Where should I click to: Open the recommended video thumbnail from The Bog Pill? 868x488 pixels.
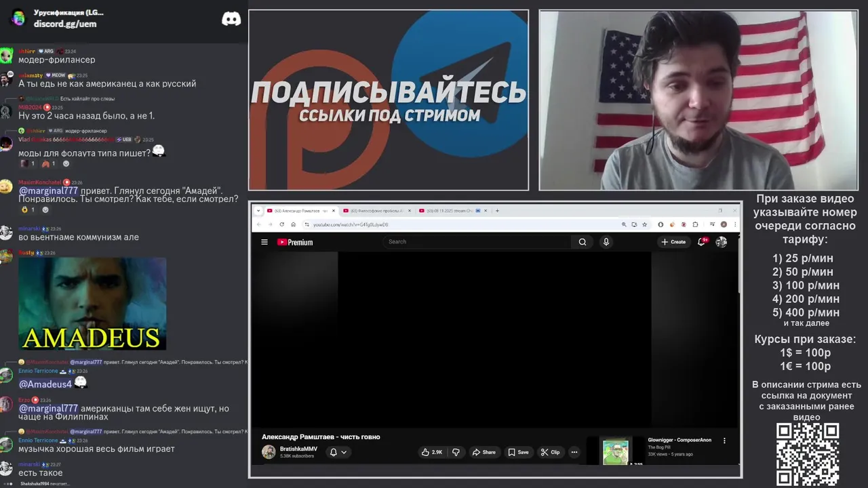[x=616, y=452]
